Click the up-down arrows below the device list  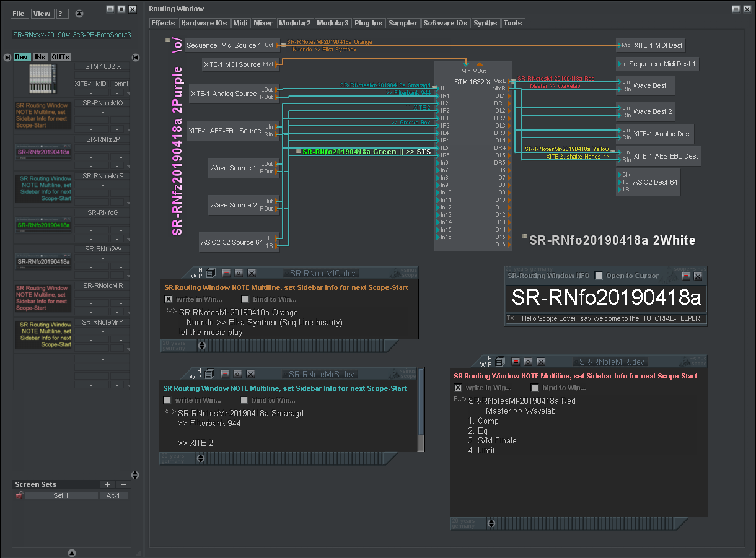135,475
